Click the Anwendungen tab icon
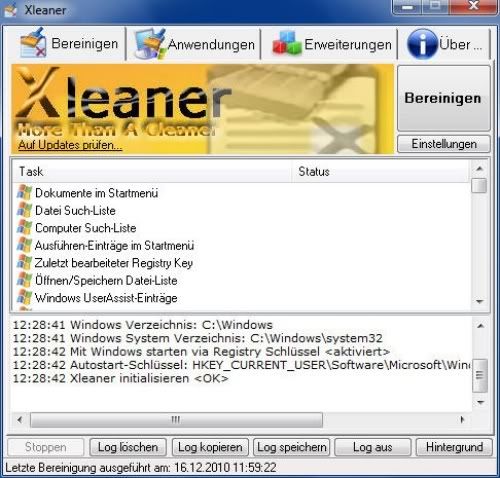Viewport: 500px width, 478px height. 150,44
